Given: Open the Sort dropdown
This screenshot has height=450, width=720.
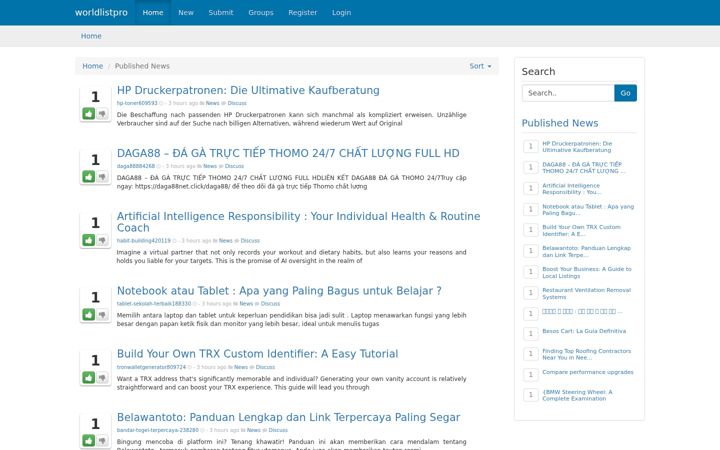Looking at the screenshot, I should click(480, 66).
